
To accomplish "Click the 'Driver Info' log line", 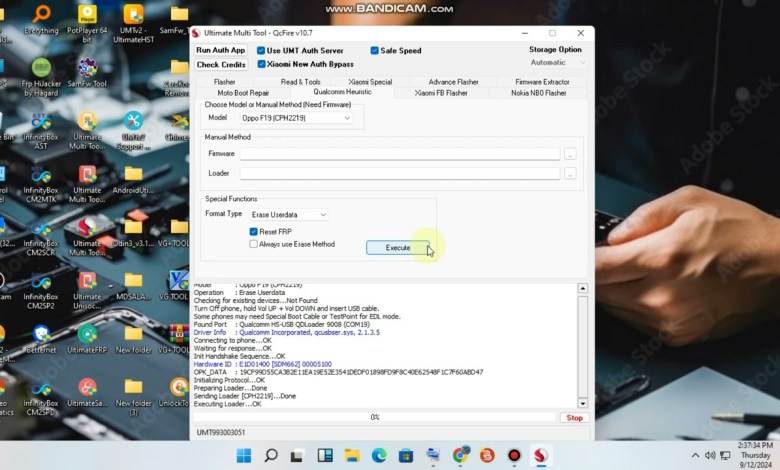I will point(286,332).
